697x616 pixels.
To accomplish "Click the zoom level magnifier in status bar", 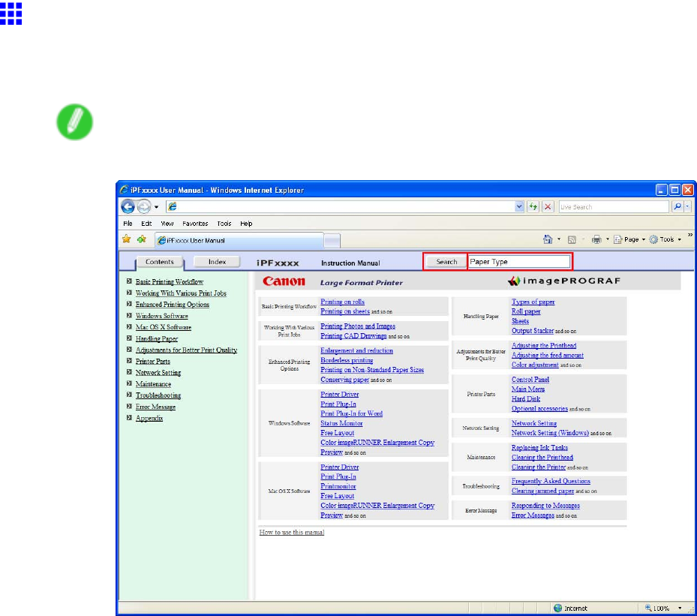I will click(x=648, y=608).
